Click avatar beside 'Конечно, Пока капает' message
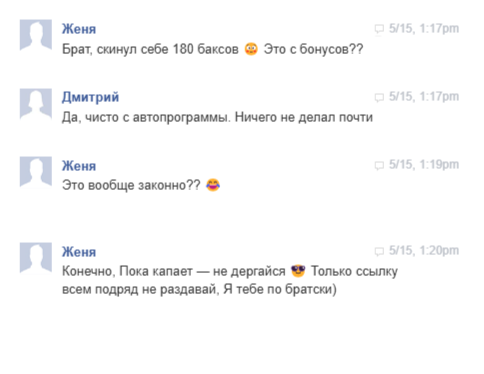The height and width of the screenshot is (374, 484). 36,258
